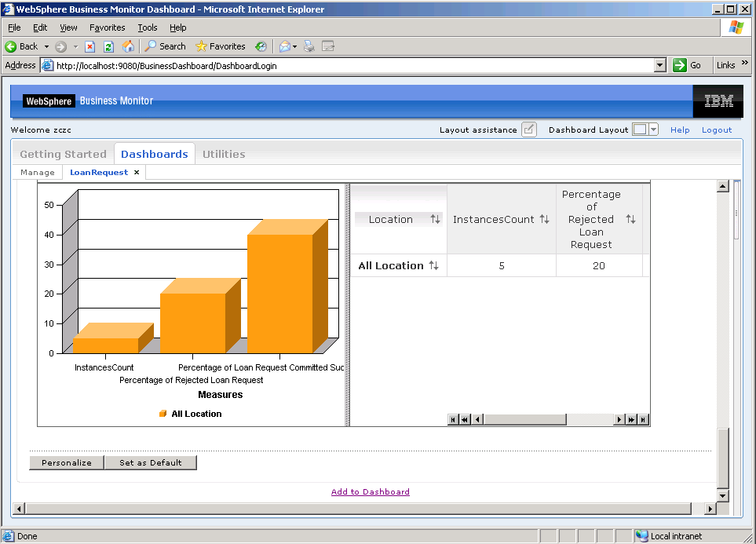756x544 pixels.
Task: Click the Set as Default button
Action: 151,462
